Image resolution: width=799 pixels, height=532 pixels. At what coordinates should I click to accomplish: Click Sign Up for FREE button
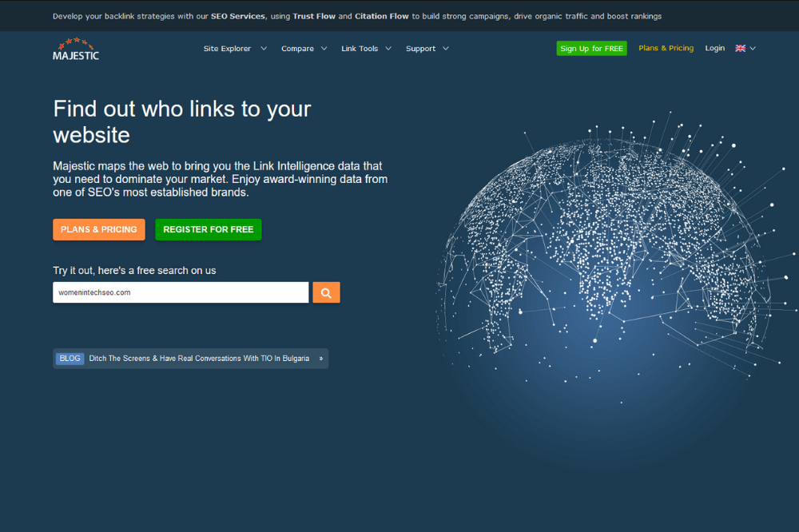coord(591,49)
